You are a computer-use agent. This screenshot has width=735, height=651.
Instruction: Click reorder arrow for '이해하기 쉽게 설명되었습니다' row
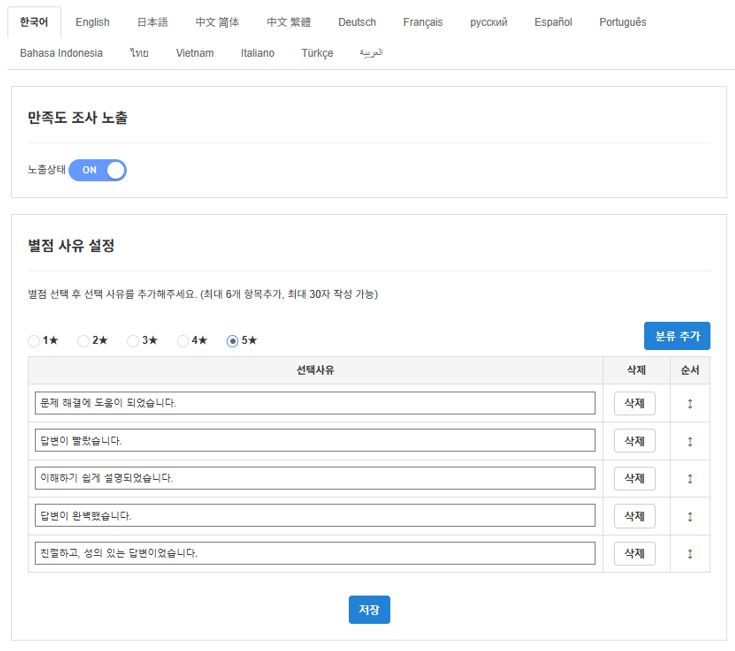point(690,479)
